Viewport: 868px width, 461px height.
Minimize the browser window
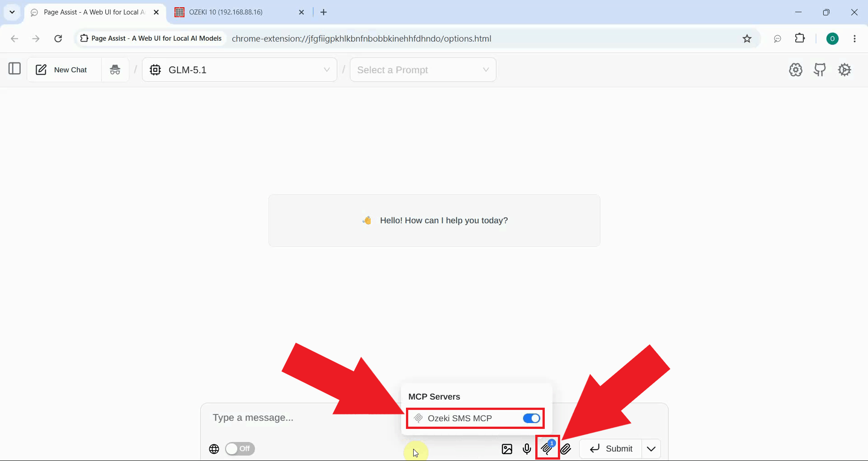pyautogui.click(x=798, y=12)
